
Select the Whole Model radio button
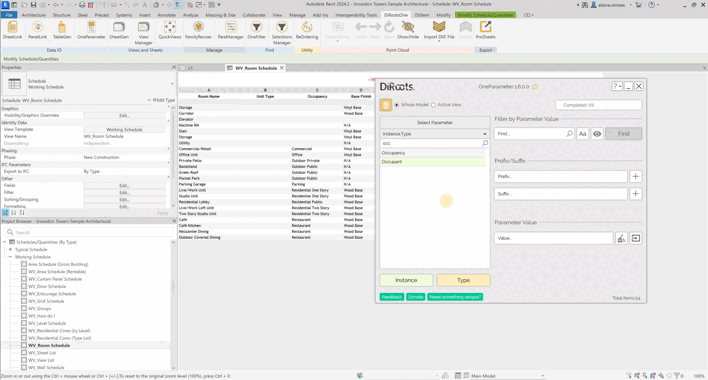[x=397, y=105]
